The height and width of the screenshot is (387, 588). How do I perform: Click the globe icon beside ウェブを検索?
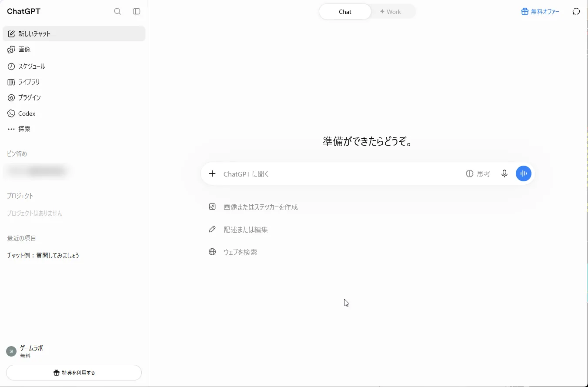click(x=212, y=252)
